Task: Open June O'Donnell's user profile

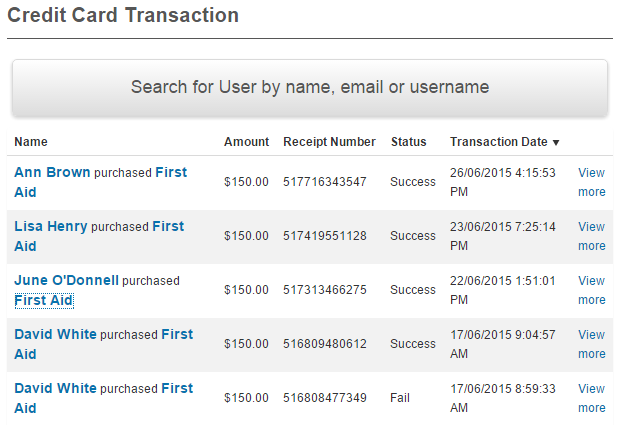Action: pyautogui.click(x=66, y=280)
